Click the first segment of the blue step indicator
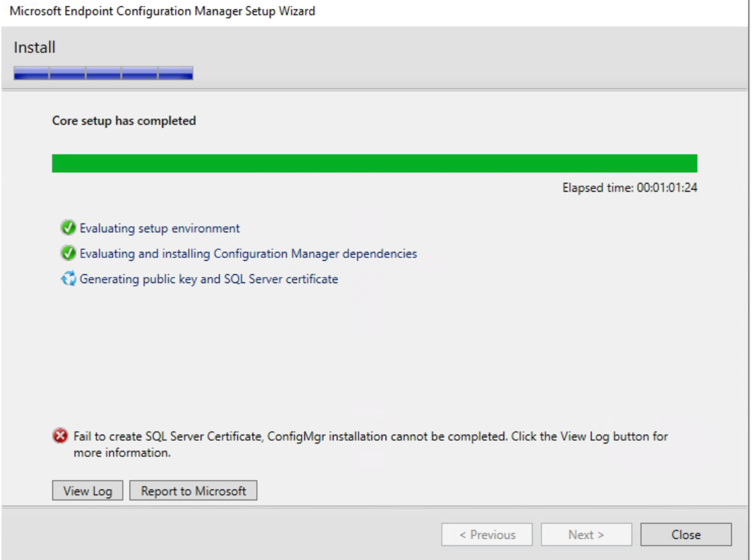This screenshot has width=755, height=560. tap(31, 73)
